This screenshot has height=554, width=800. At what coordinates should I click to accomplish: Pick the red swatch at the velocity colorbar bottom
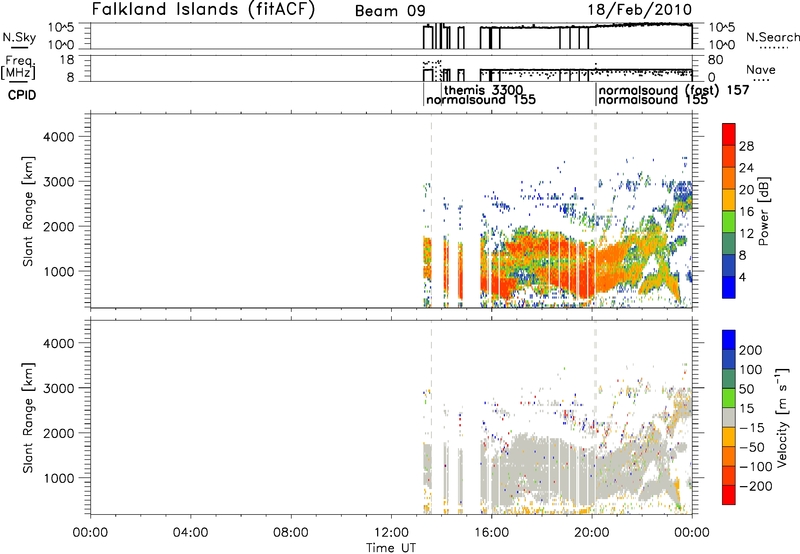(x=729, y=495)
